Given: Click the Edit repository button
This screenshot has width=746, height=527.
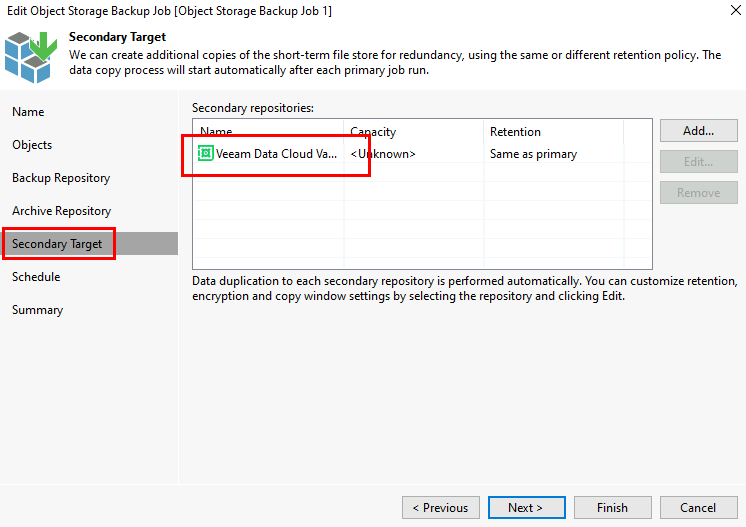Looking at the screenshot, I should (x=698, y=162).
